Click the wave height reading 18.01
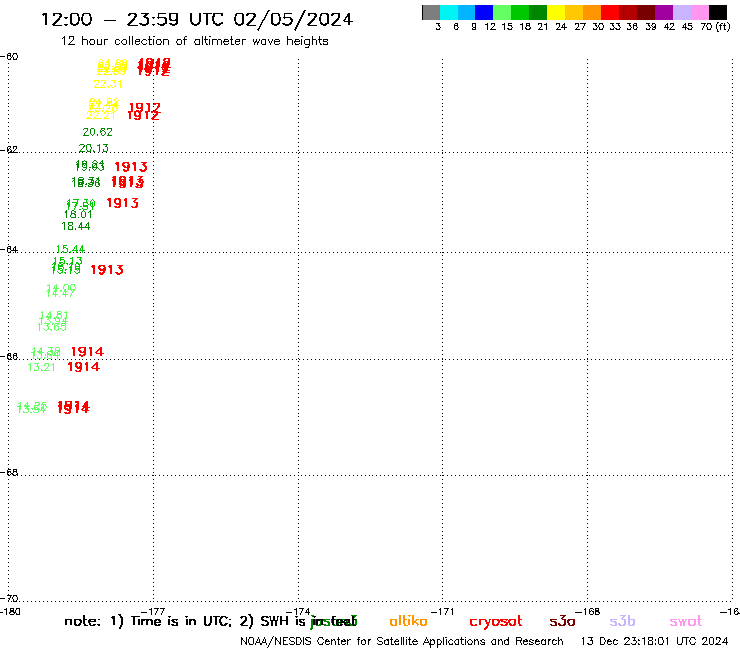This screenshot has width=740, height=650. (78, 214)
